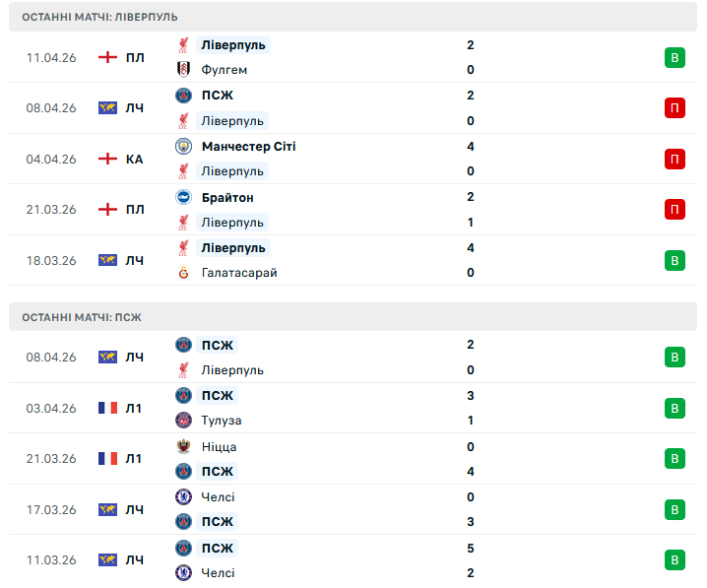This screenshot has width=707, height=588.
Task: Open the Галатасарай team link
Action: coord(239,273)
